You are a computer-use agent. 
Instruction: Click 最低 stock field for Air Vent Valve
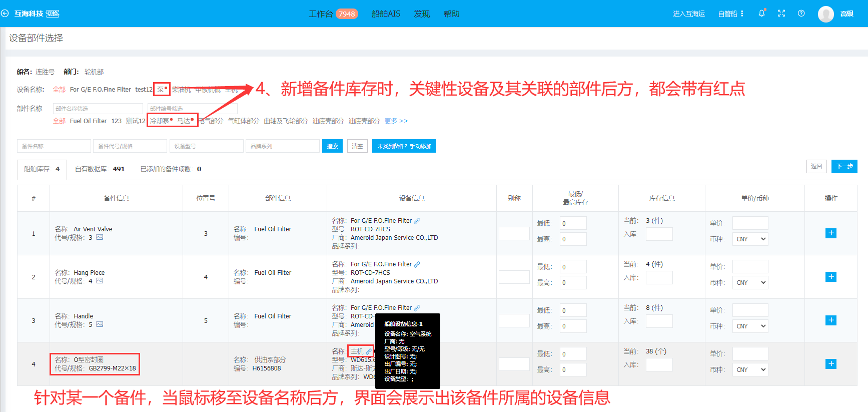point(573,223)
